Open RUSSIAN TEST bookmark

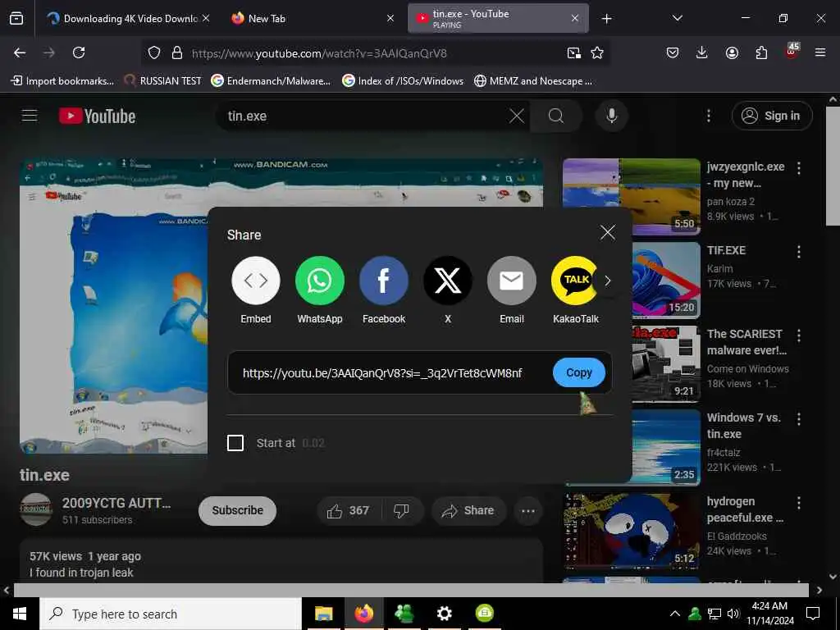pyautogui.click(x=162, y=81)
